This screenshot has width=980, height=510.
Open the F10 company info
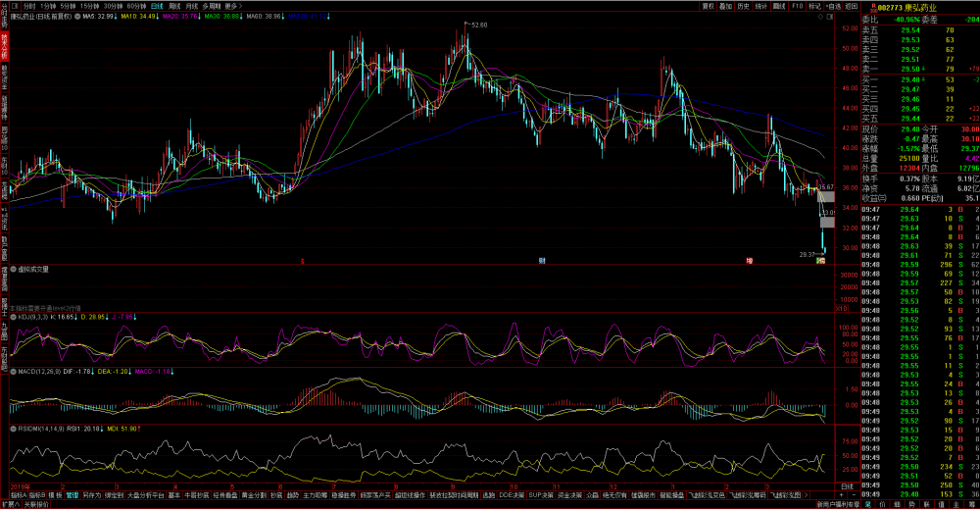coord(797,6)
